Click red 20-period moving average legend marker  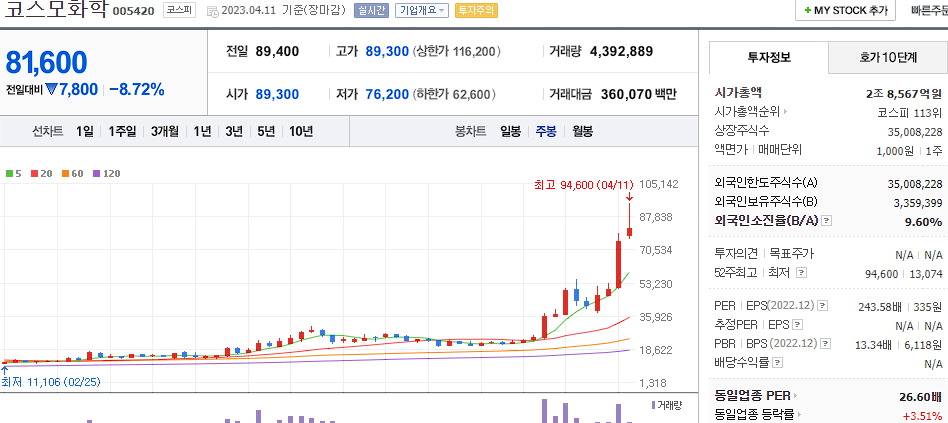(33, 173)
